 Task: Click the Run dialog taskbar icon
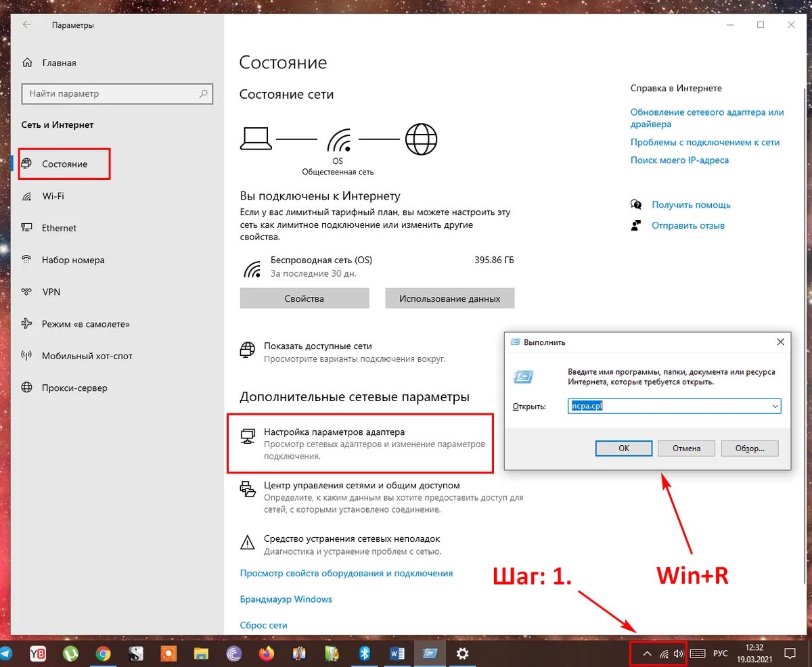click(430, 653)
